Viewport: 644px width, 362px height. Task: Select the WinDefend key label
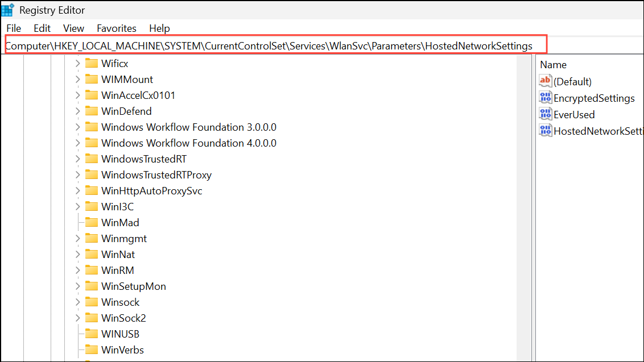[126, 111]
